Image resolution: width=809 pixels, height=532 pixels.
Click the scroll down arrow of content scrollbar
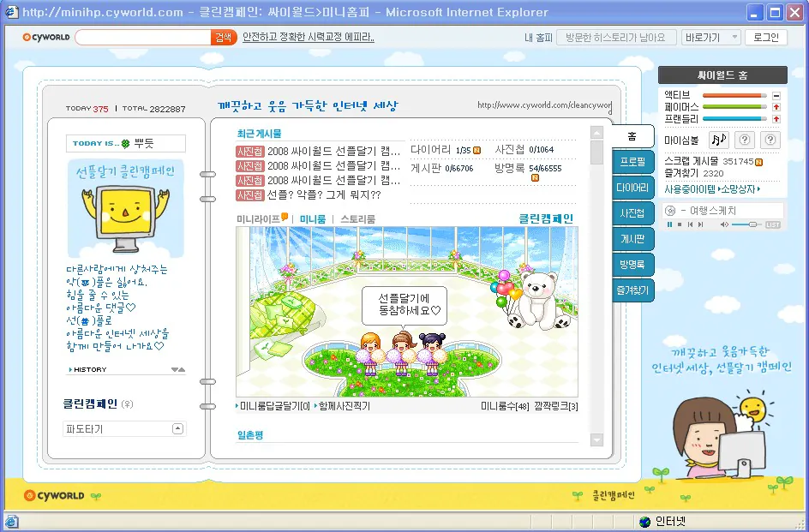[596, 439]
